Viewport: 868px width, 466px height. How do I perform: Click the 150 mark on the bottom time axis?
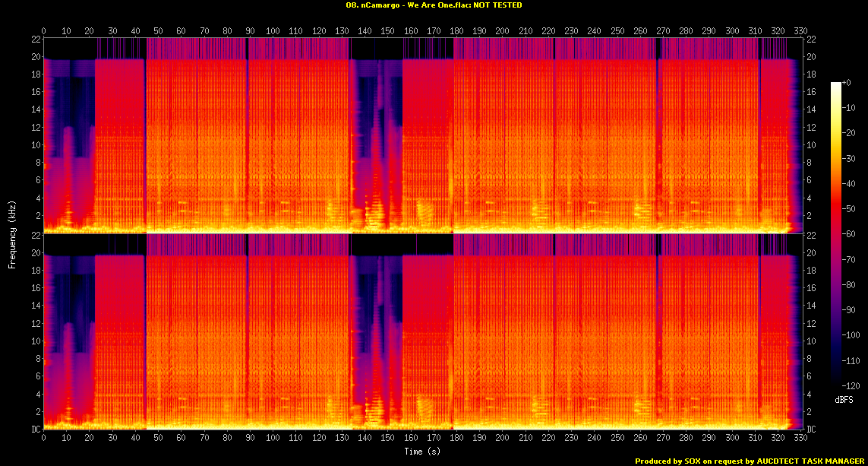pyautogui.click(x=388, y=439)
